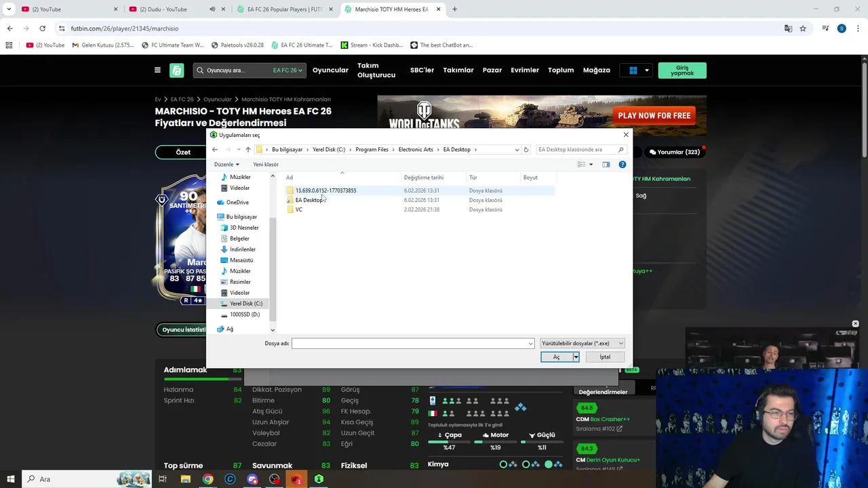Viewport: 868px width, 488px height.
Task: Click Yeni klasör
Action: 266,165
